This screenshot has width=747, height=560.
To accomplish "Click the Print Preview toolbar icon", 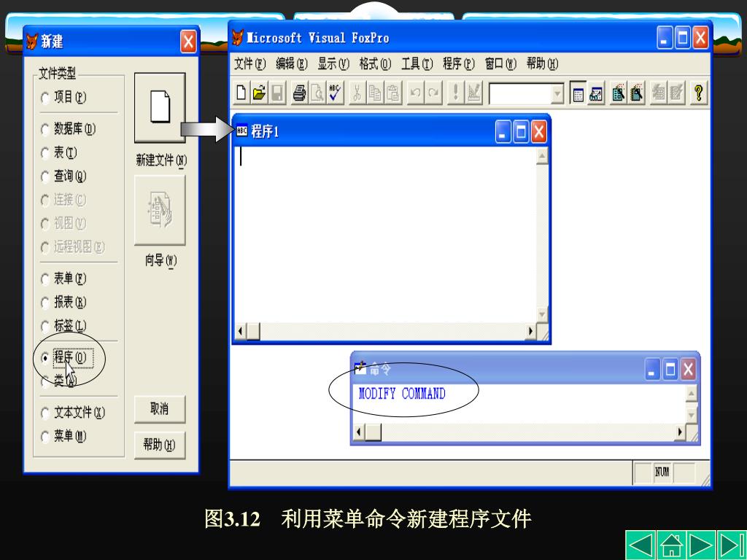I will click(317, 93).
